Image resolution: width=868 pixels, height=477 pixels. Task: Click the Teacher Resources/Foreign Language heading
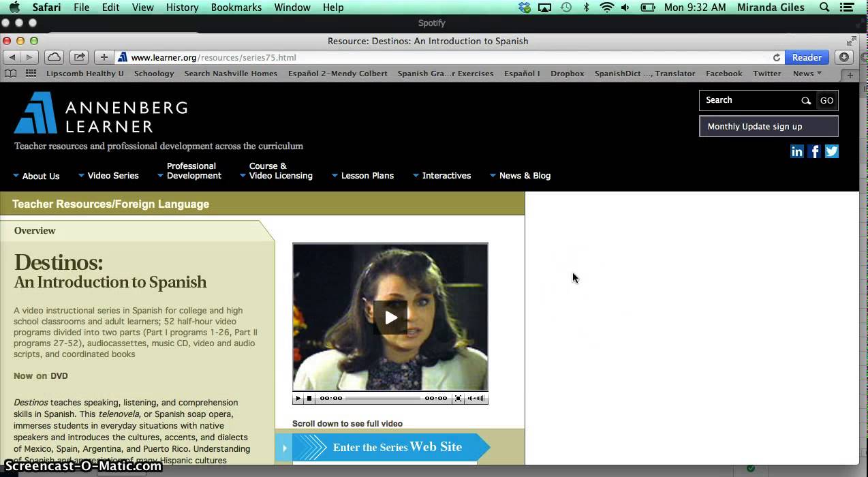(x=110, y=204)
